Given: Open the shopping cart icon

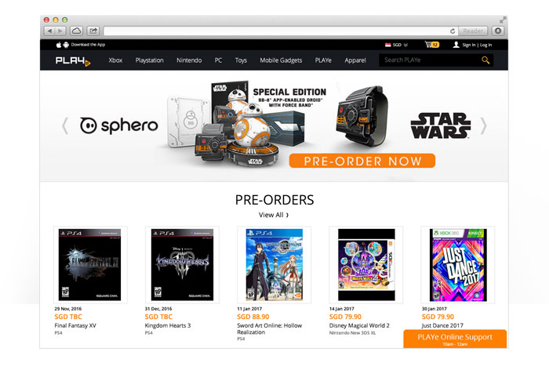Looking at the screenshot, I should point(431,45).
